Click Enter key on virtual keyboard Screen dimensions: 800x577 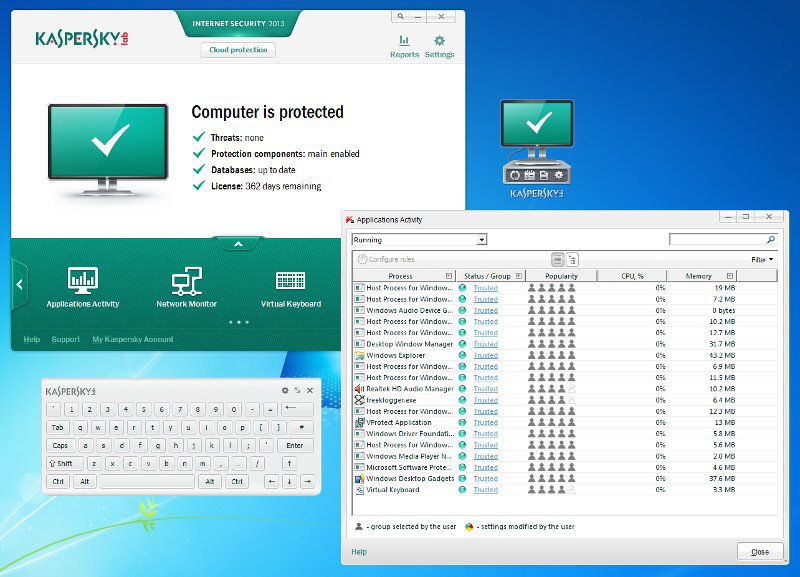click(295, 445)
